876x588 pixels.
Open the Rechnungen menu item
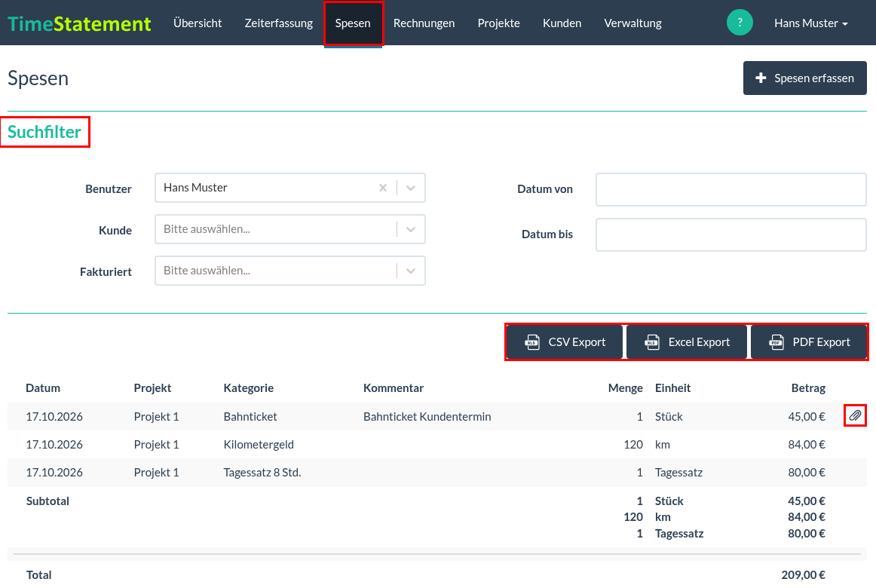point(424,23)
